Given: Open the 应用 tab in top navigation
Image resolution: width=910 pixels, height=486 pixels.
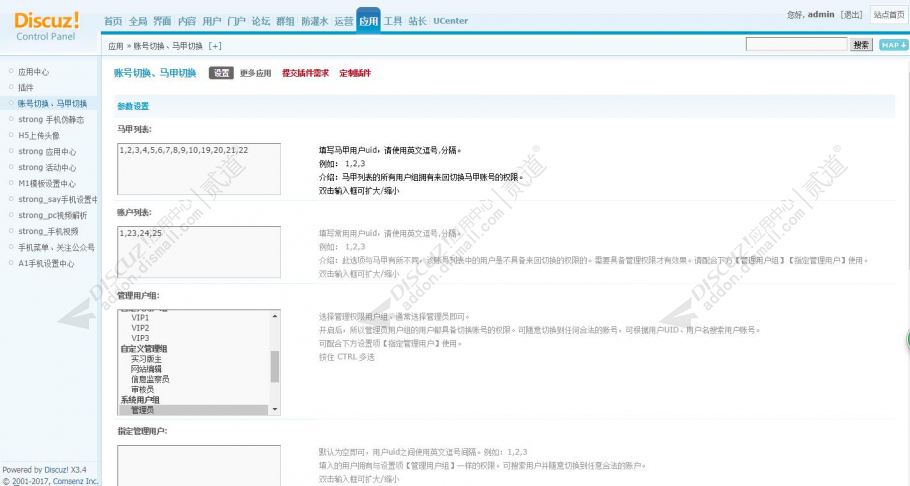Looking at the screenshot, I should pyautogui.click(x=368, y=21).
